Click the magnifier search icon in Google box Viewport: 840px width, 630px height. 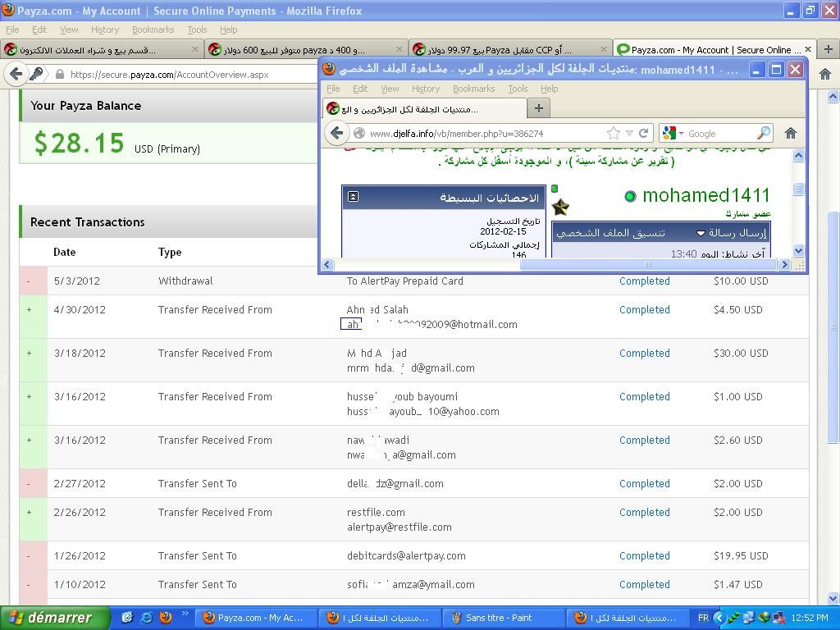(x=764, y=133)
